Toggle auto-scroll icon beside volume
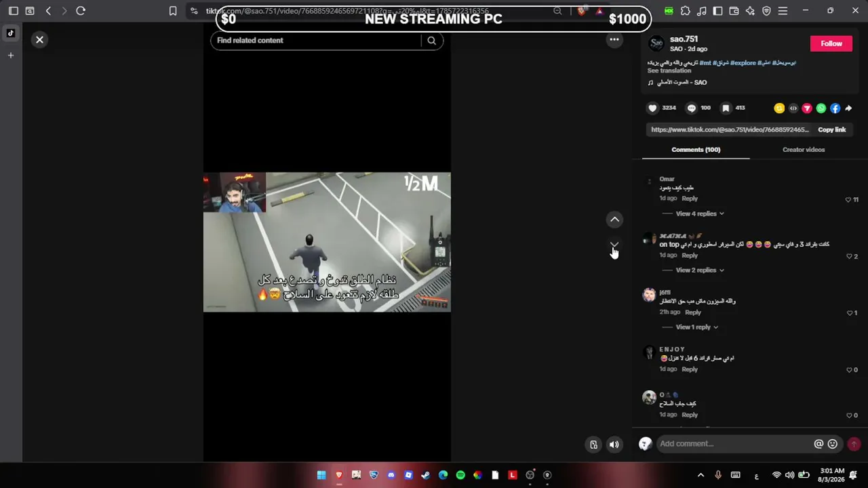The height and width of the screenshot is (488, 868). coord(593,445)
